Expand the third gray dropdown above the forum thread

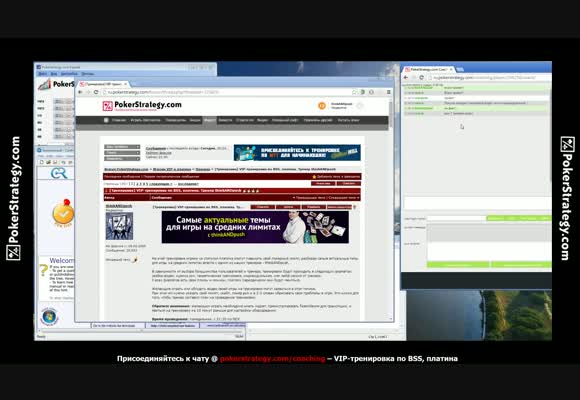[122, 159]
